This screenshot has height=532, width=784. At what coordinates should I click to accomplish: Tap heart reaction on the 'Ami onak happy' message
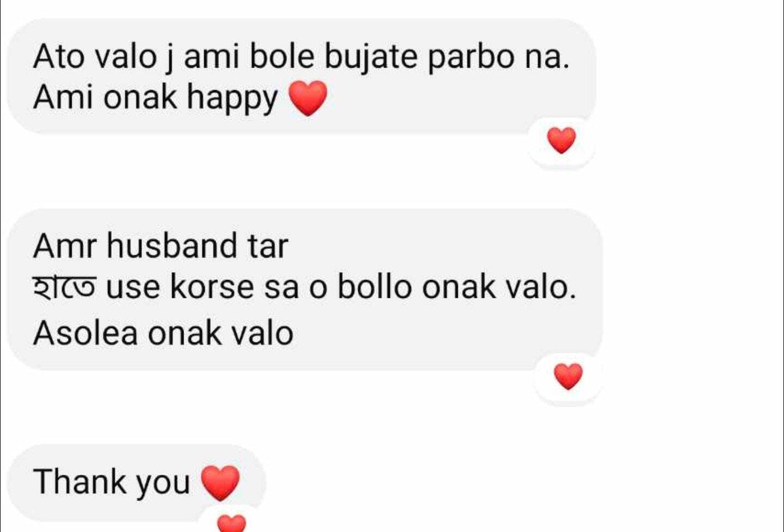tap(561, 140)
